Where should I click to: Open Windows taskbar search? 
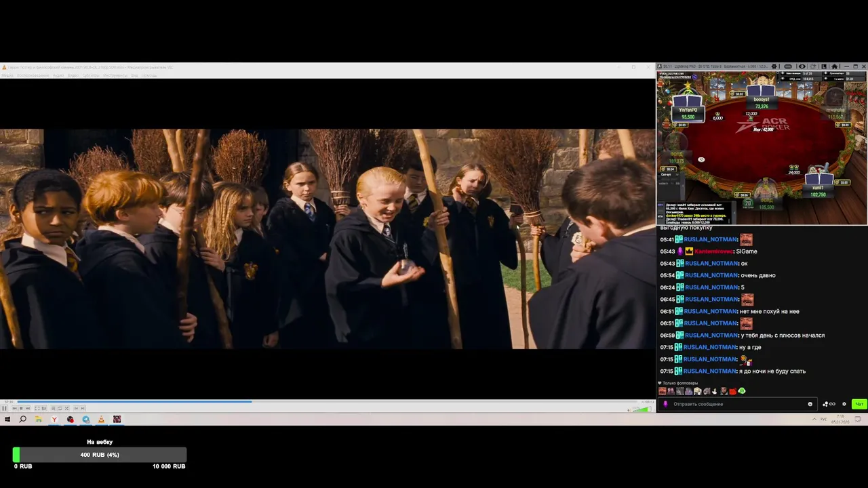click(x=22, y=420)
